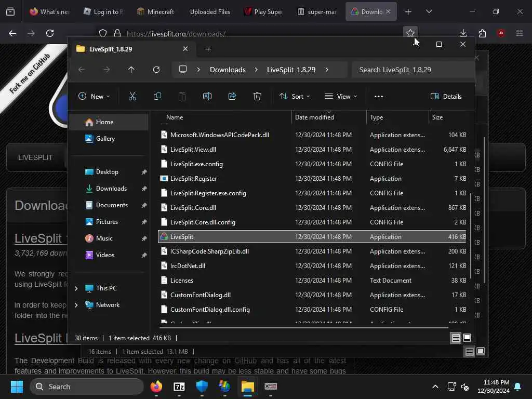Screen dimensions: 532x399
Task: Click the Delete trash icon in Explorer toolbar
Action: pyautogui.click(x=257, y=96)
